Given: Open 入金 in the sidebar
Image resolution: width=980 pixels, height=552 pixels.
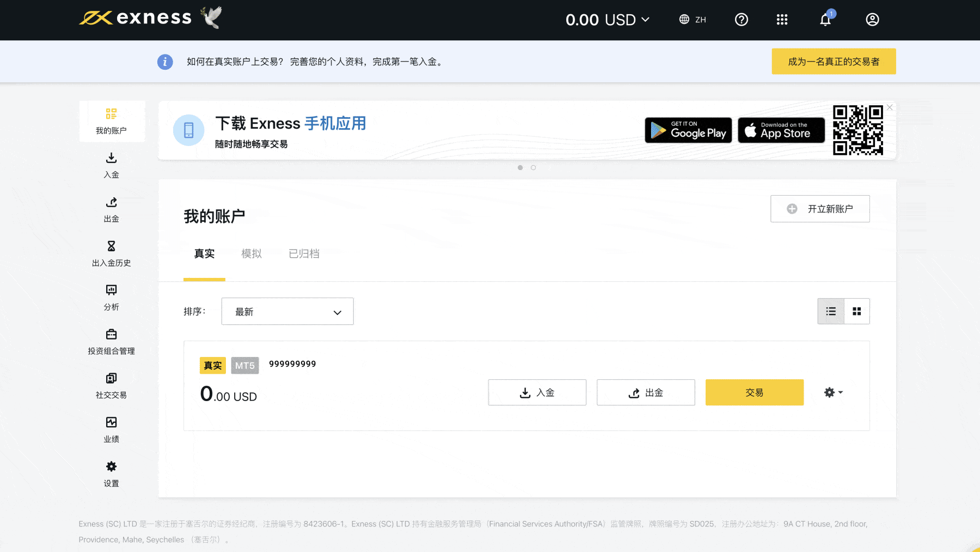Looking at the screenshot, I should [112, 166].
